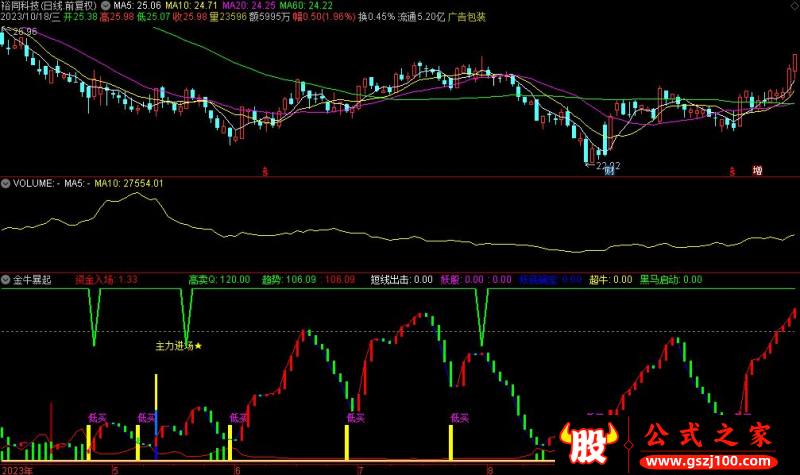The image size is (800, 475).
Task: Click the month 7 axis label
Action: tap(361, 470)
